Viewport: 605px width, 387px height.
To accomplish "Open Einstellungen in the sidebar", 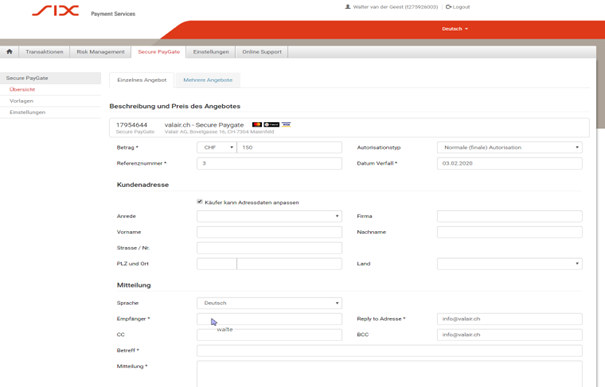I will pos(27,112).
